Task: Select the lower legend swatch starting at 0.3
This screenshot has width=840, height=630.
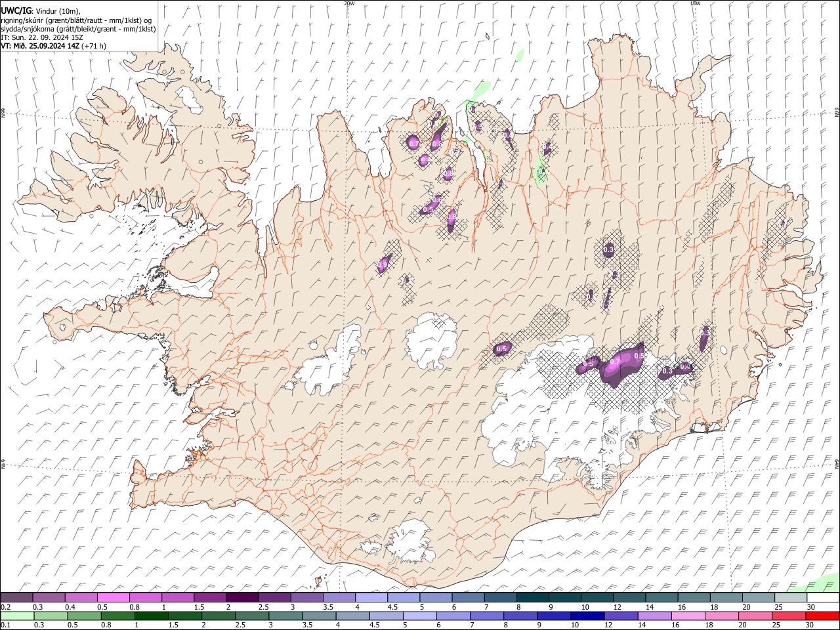Action: tap(51, 616)
